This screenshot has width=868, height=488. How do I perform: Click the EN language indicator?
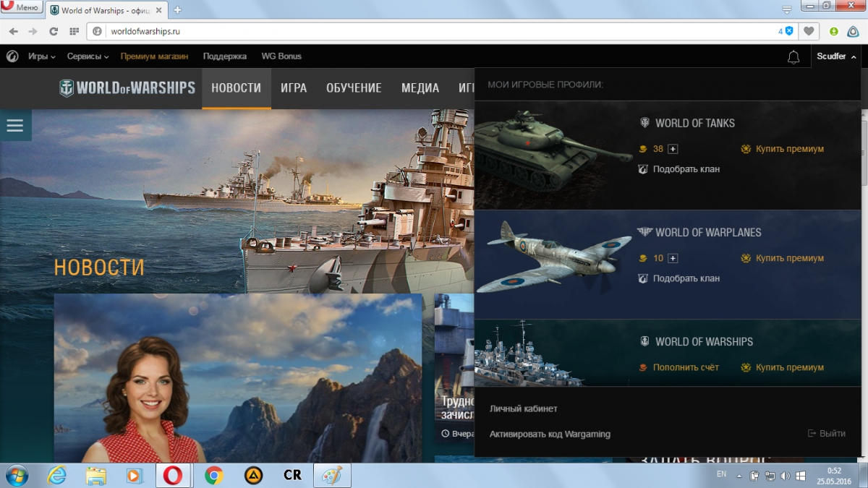(x=721, y=474)
